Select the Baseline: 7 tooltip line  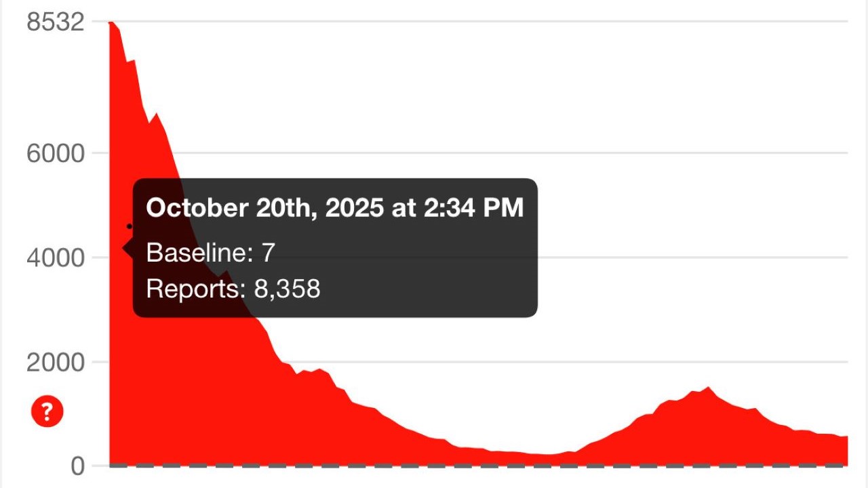coord(210,253)
